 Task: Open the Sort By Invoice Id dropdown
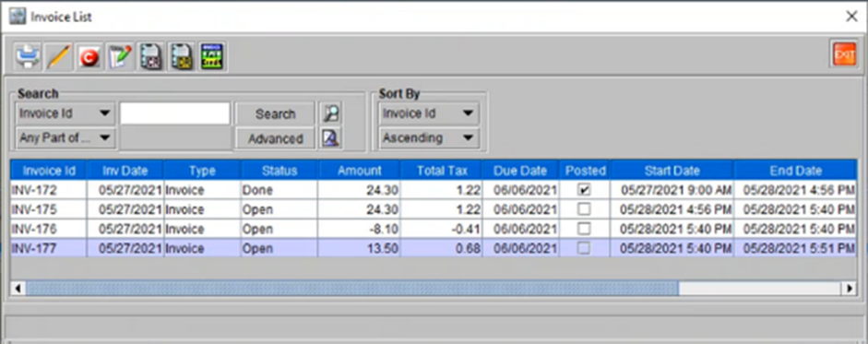[x=428, y=113]
